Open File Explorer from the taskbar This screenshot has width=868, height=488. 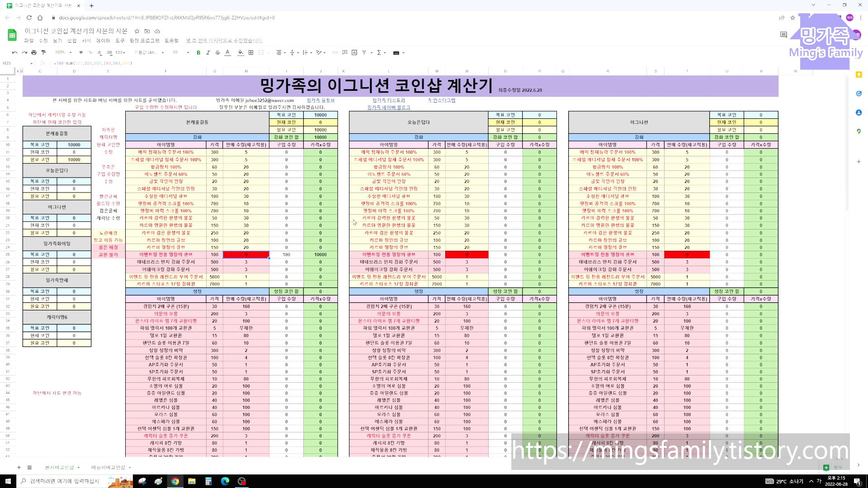tap(192, 481)
